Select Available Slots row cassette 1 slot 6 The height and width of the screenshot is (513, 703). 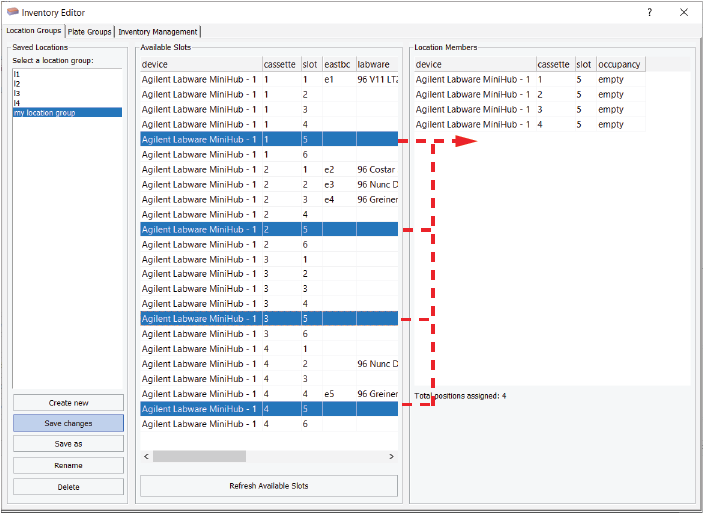[x=269, y=155]
